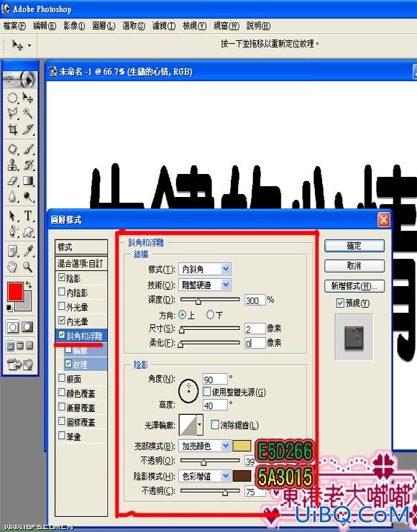
Task: Enable the 緞面 satin checkbox
Action: click(x=61, y=378)
